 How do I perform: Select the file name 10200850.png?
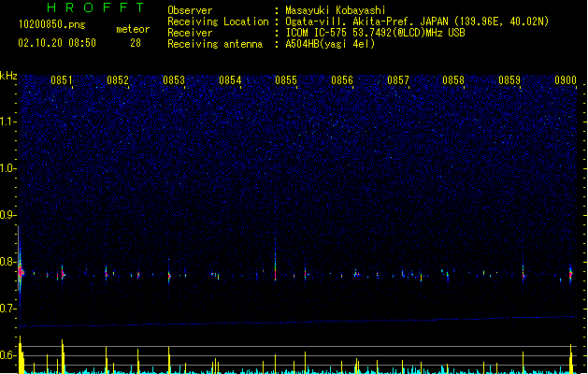coord(52,24)
